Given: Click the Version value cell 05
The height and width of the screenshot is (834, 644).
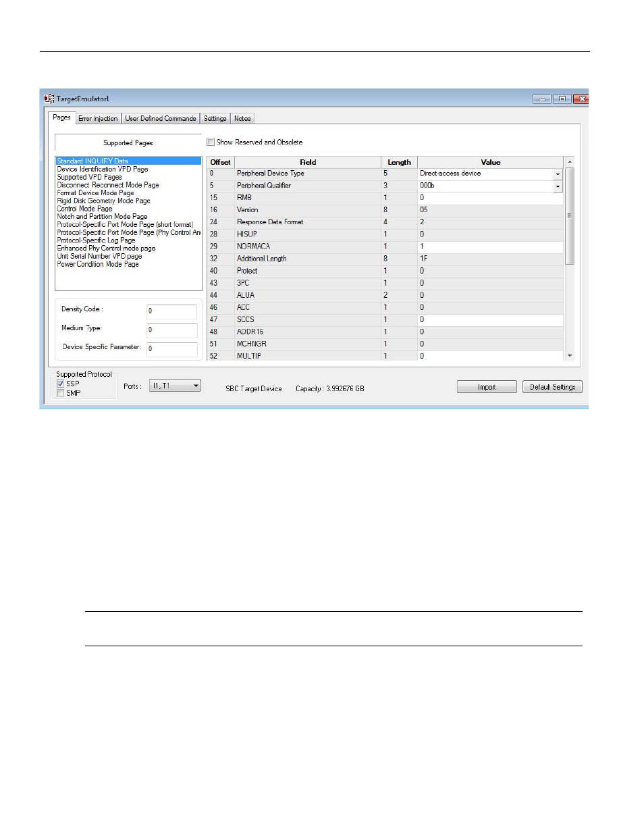Looking at the screenshot, I should 490,211.
